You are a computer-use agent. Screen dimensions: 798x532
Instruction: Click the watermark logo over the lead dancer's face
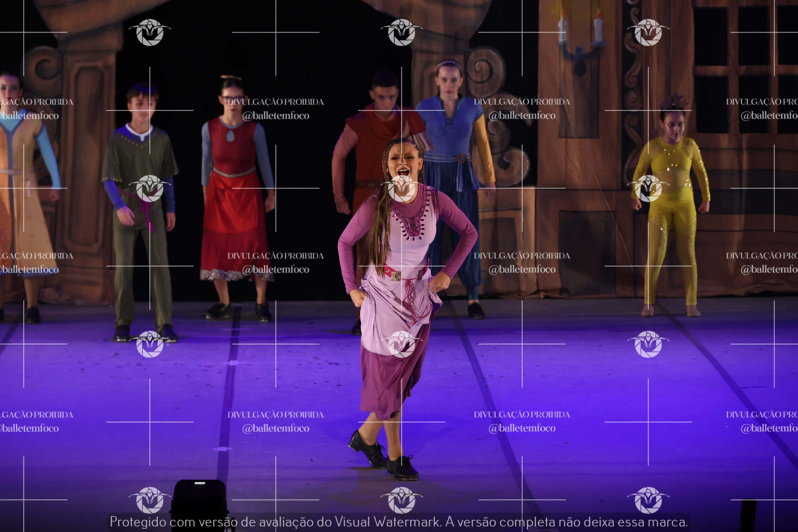(401, 188)
